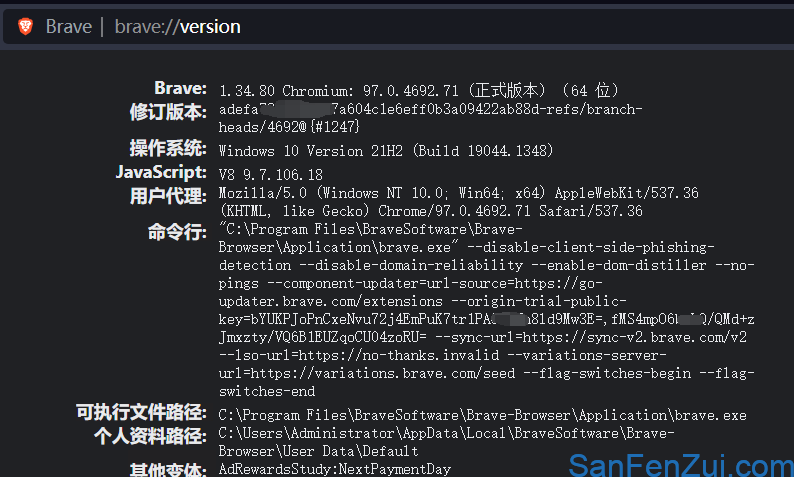Viewport: 794px width, 477px height.
Task: Click the pings --component-updater command line row
Action: [x=411, y=284]
